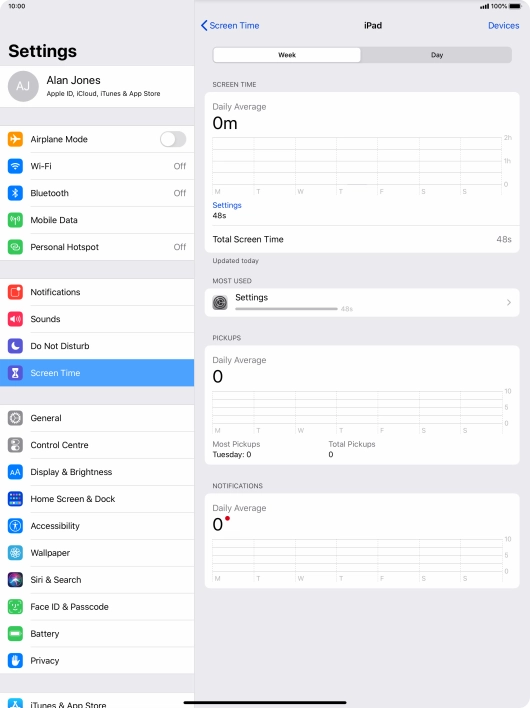Open Alan Jones Apple ID profile avatar
The image size is (530, 708).
coord(23,86)
